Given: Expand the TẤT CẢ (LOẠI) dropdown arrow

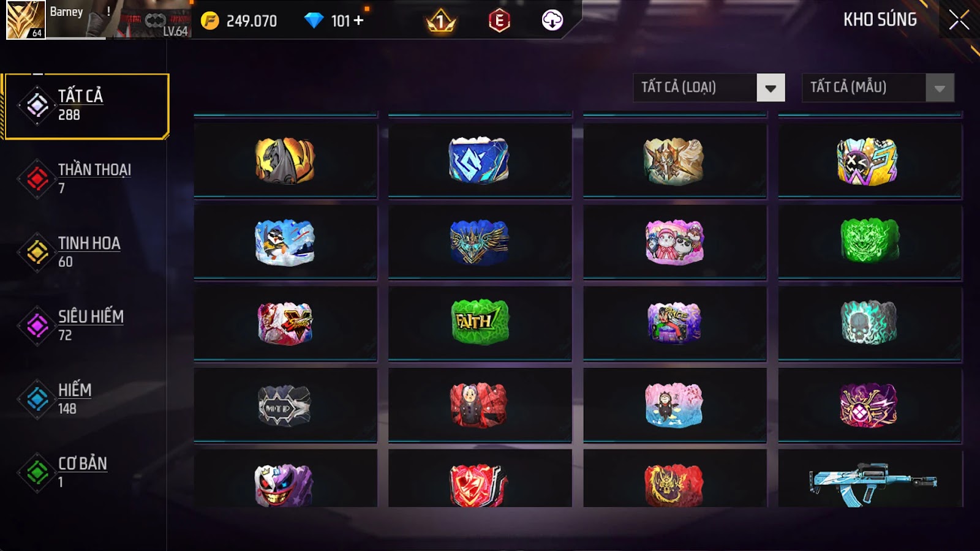Looking at the screenshot, I should (771, 88).
